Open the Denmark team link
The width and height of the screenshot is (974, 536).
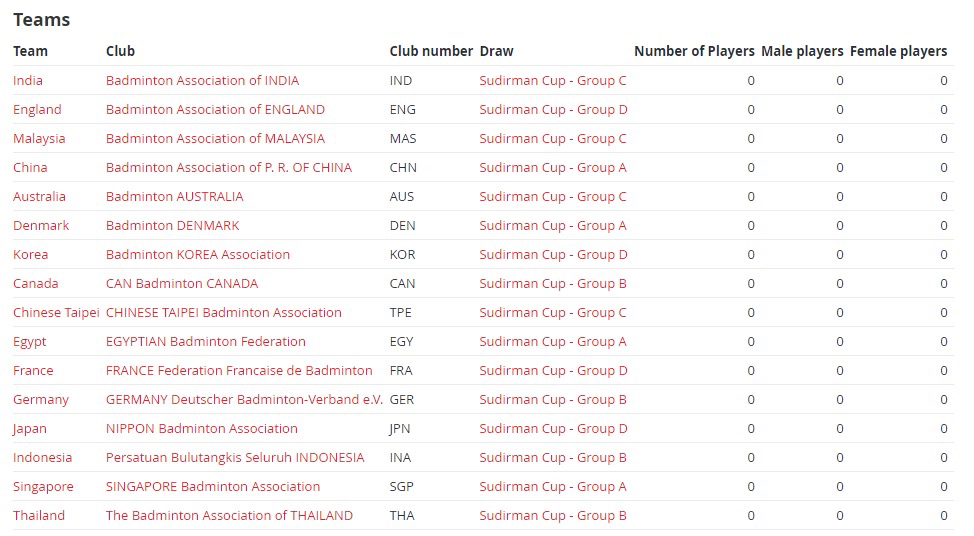pos(41,225)
